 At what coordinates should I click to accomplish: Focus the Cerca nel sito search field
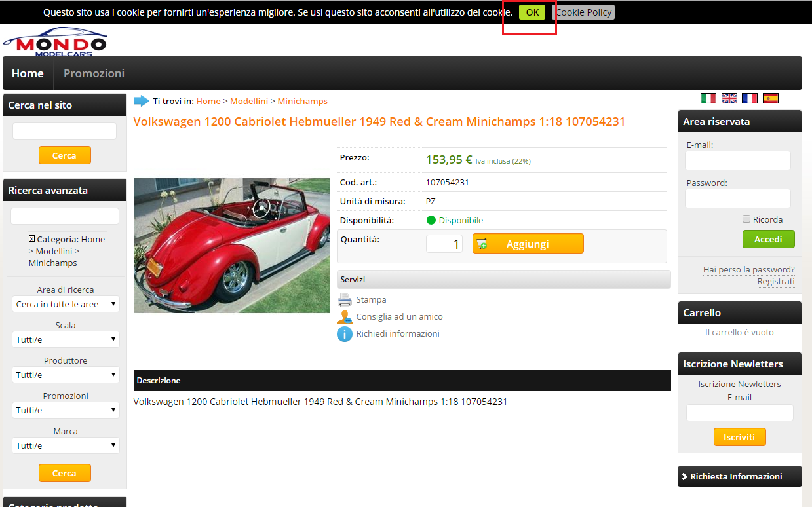[x=64, y=131]
